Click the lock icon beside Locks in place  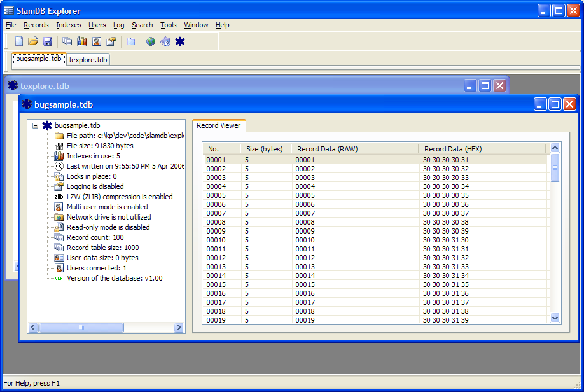(x=59, y=176)
